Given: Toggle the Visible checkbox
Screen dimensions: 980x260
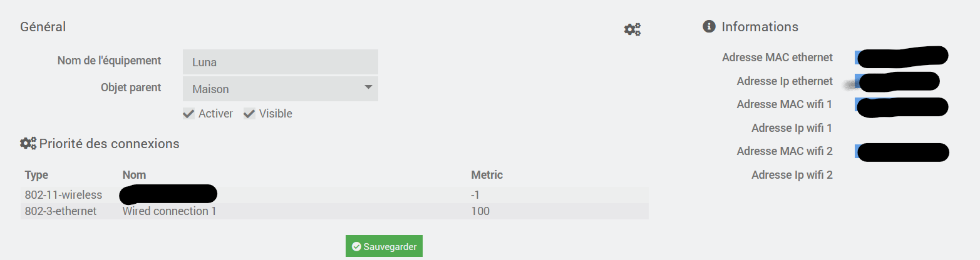Looking at the screenshot, I should 249,114.
